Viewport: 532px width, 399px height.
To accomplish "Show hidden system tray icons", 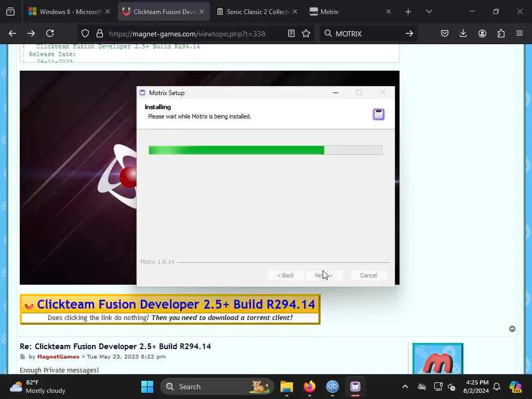I will pyautogui.click(x=405, y=387).
